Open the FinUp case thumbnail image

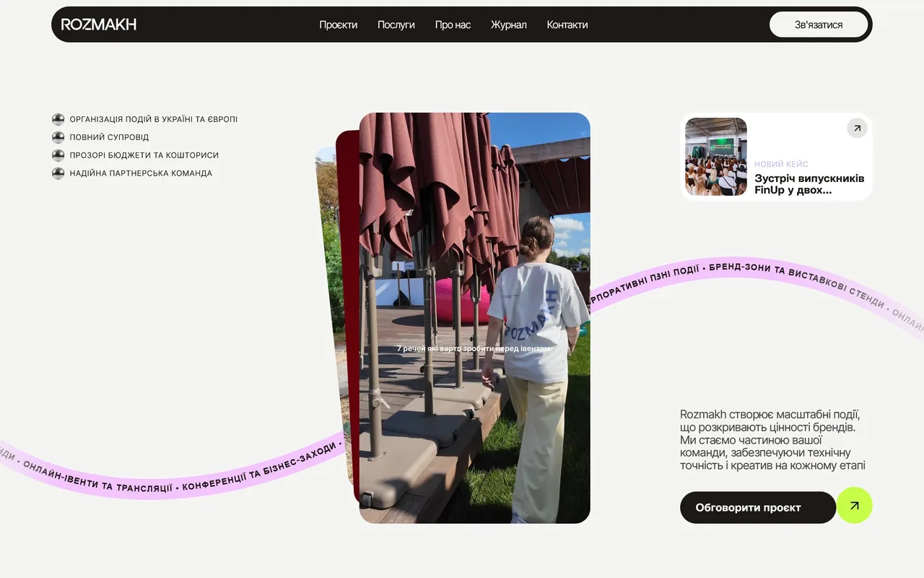point(716,157)
